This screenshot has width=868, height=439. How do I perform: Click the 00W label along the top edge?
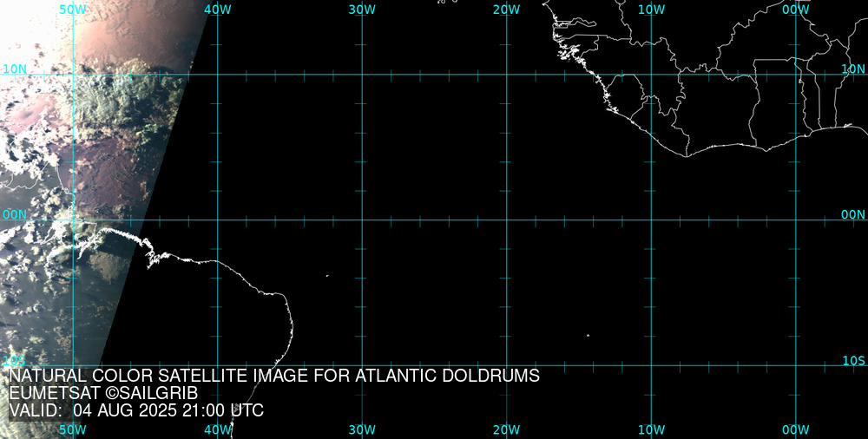796,10
